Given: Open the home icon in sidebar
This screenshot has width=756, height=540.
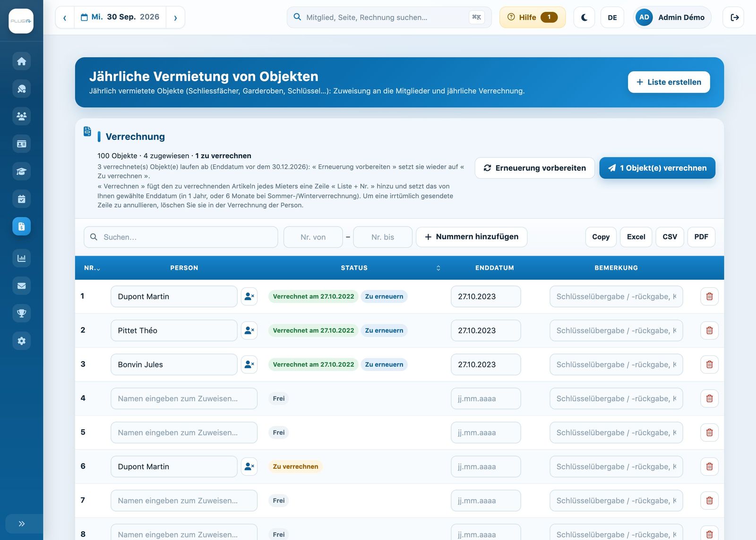Looking at the screenshot, I should coord(21,61).
